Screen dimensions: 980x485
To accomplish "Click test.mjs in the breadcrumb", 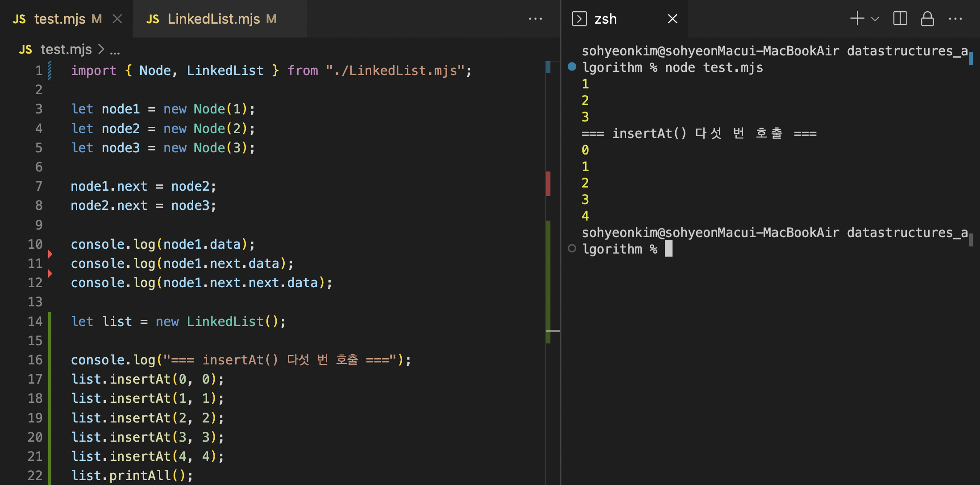I will coord(66,49).
